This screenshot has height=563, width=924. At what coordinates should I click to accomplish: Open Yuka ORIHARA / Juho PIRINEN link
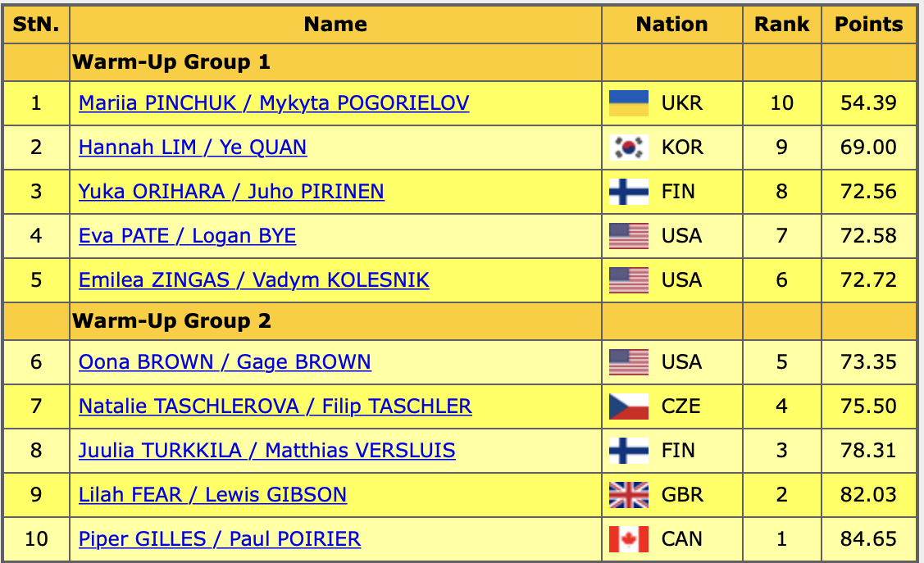pyautogui.click(x=231, y=192)
